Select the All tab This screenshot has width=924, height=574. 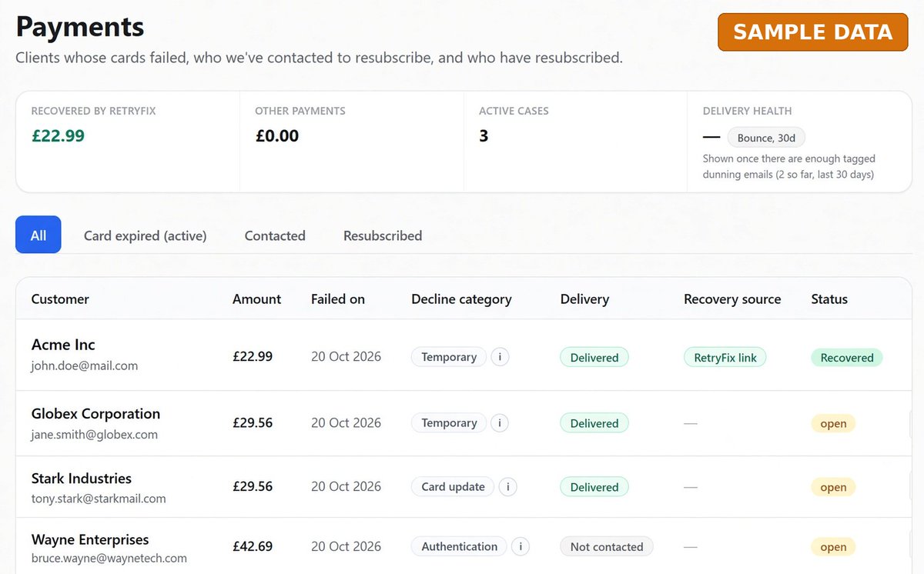(x=38, y=235)
